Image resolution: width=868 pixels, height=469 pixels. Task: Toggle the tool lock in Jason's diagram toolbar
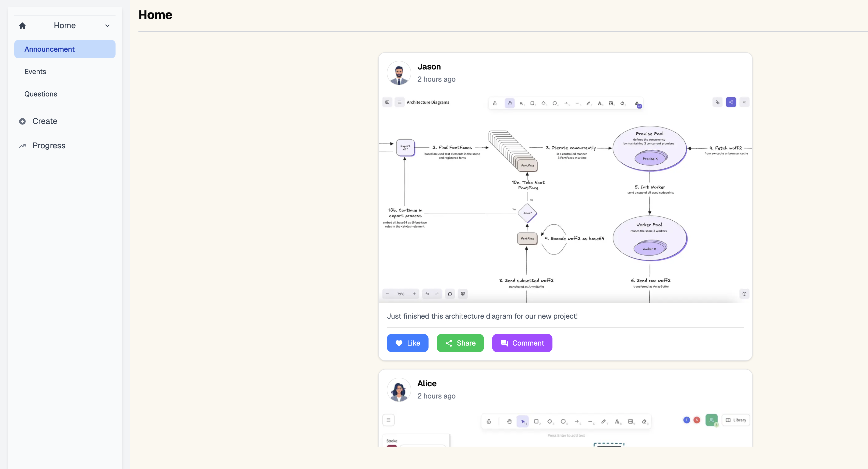pyautogui.click(x=495, y=103)
